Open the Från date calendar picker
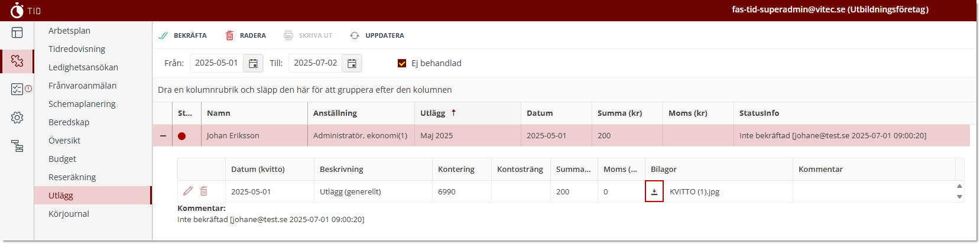Screen dimensions: 980x244 tap(253, 63)
